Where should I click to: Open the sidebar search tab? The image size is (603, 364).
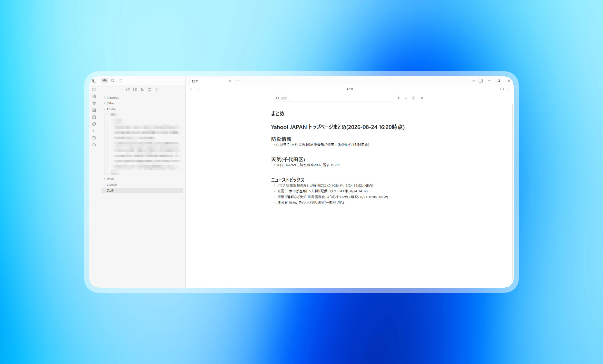[x=113, y=81]
